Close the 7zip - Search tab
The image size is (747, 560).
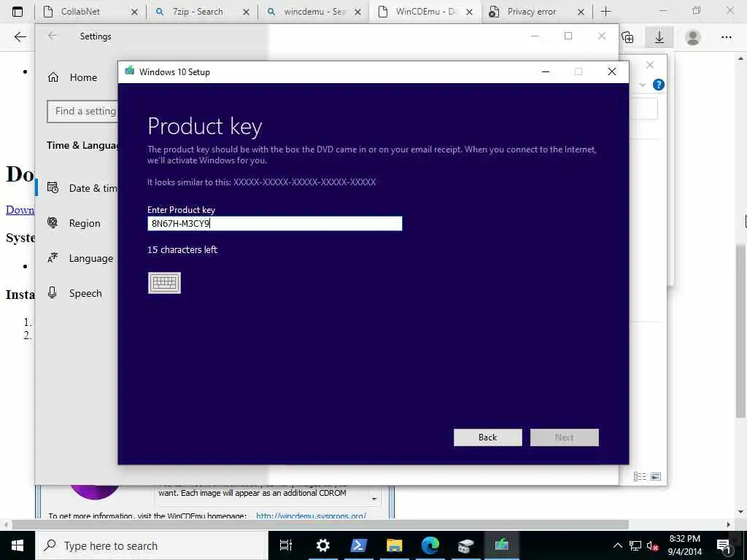pyautogui.click(x=246, y=12)
